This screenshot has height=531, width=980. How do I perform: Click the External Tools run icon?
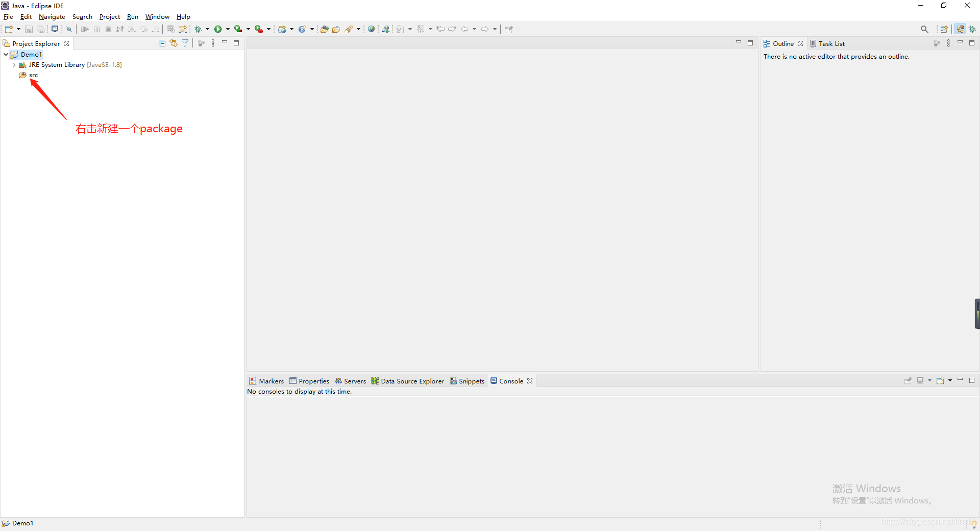pyautogui.click(x=259, y=29)
